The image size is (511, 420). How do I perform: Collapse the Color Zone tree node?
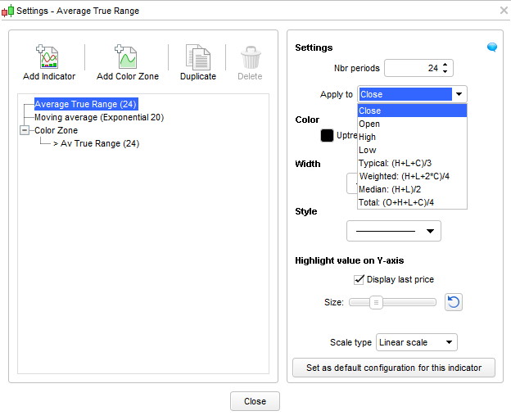24,130
